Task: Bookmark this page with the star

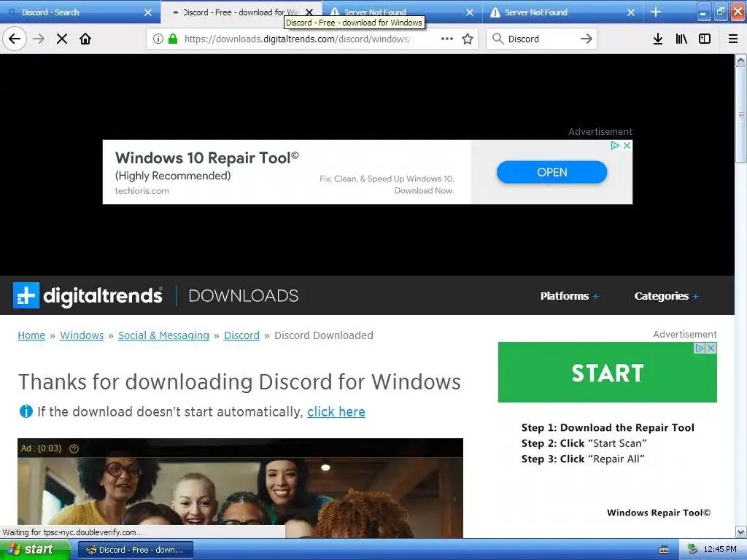Action: [468, 39]
